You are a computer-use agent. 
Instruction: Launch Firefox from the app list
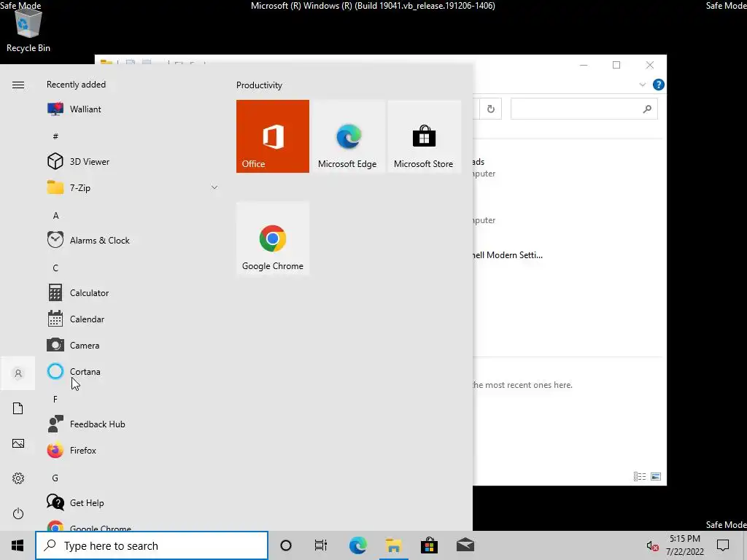pyautogui.click(x=133, y=450)
